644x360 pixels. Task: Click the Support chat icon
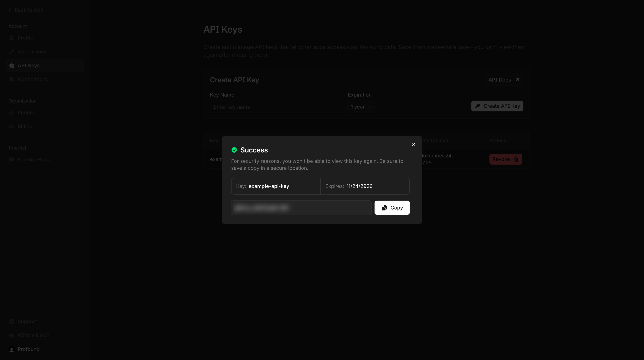(12, 321)
